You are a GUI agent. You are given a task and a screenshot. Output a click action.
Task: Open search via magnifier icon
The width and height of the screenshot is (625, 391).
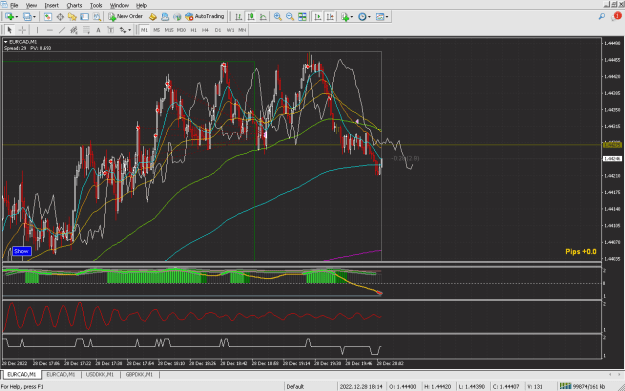[601, 17]
